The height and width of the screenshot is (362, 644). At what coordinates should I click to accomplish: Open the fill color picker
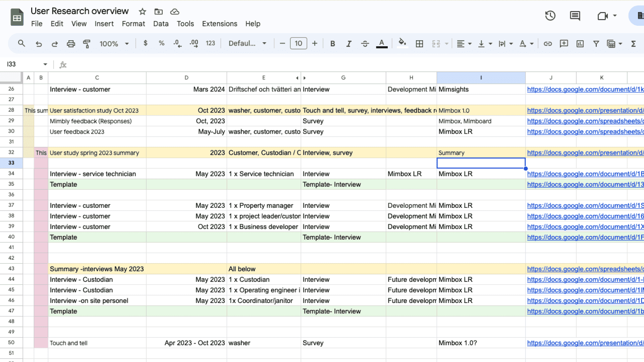coord(402,43)
